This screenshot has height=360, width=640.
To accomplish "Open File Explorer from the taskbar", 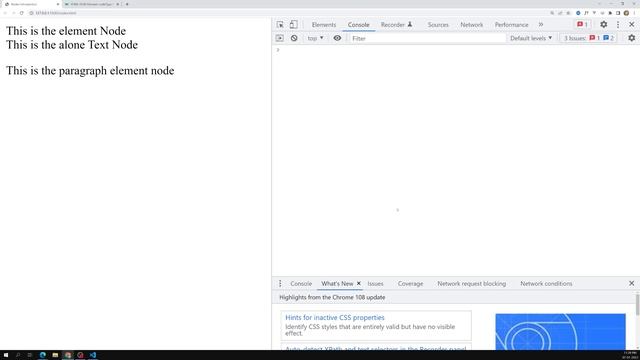I will click(55, 355).
